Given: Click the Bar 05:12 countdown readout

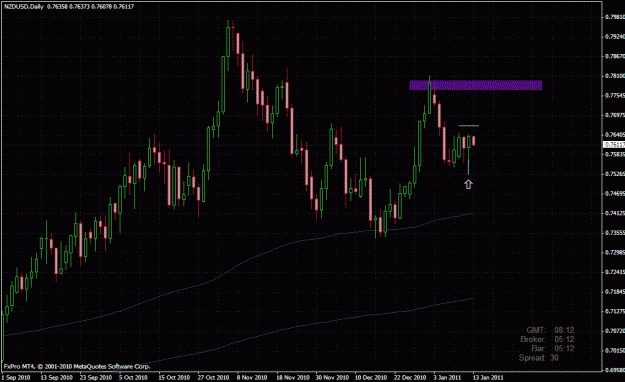Looking at the screenshot, I should [x=552, y=349].
